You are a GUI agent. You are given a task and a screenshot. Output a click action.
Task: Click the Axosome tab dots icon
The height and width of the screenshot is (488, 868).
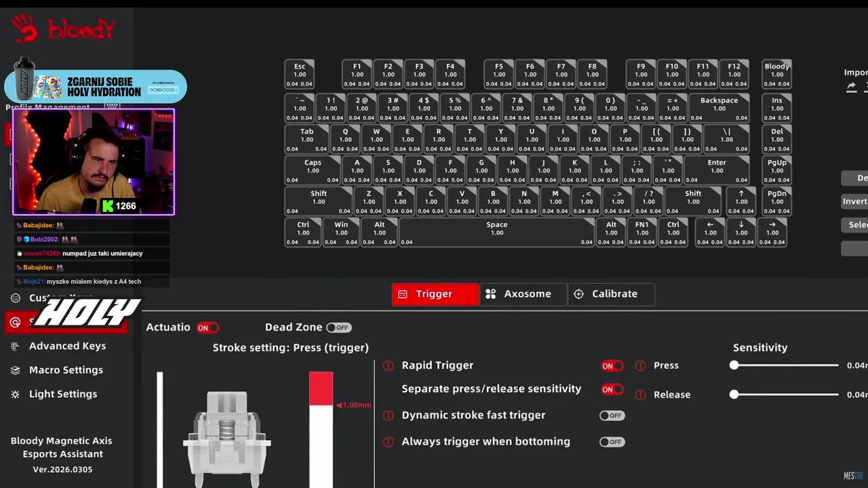click(x=491, y=294)
